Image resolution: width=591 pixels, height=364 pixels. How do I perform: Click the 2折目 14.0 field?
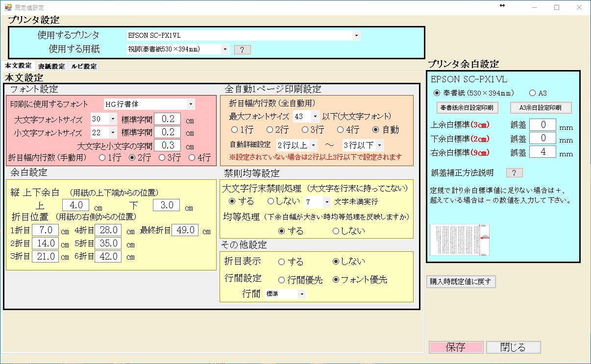[x=46, y=243]
